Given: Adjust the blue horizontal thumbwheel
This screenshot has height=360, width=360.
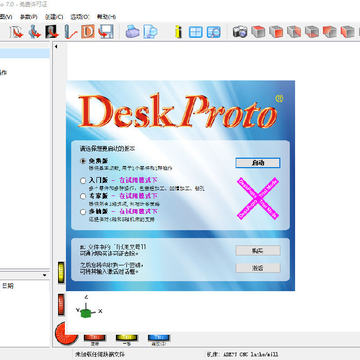Looking at the screenshot, I should 159,338.
